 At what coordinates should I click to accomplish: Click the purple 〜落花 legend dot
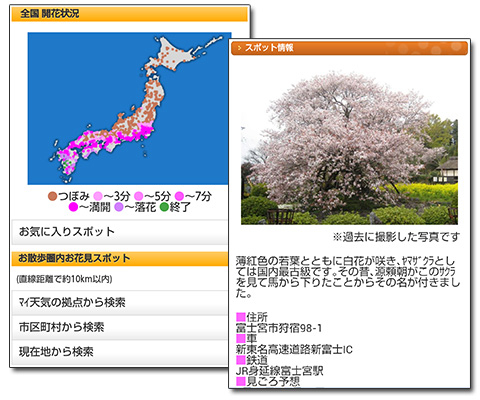(x=119, y=207)
